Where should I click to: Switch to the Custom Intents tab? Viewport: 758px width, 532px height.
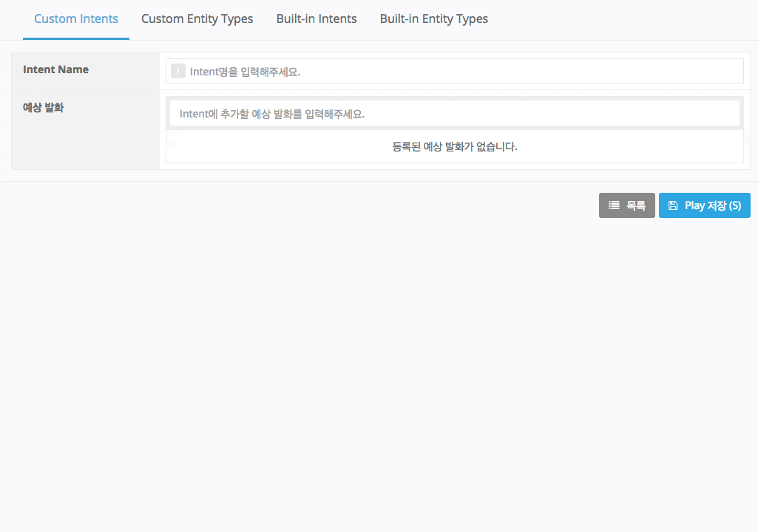[x=76, y=19]
